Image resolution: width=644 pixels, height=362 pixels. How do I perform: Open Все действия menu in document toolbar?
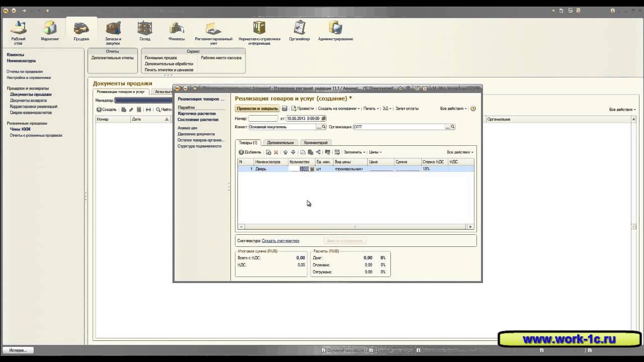(453, 109)
